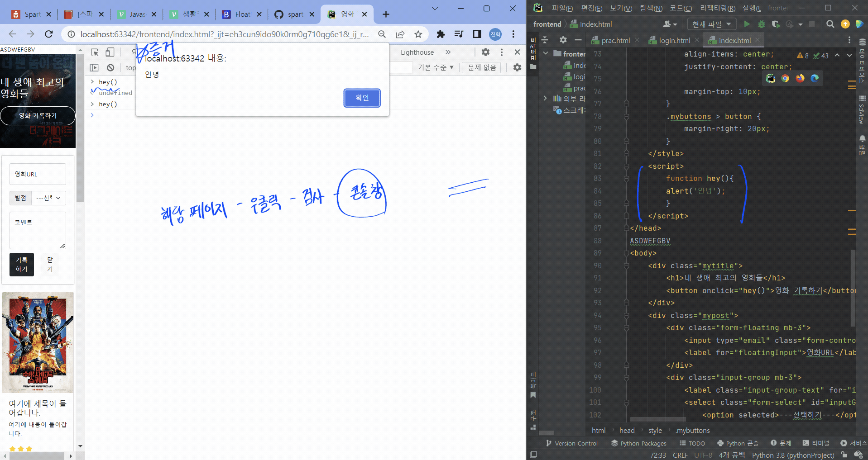
Task: Click the 영화 기록하기 button on the page
Action: pyautogui.click(x=38, y=116)
